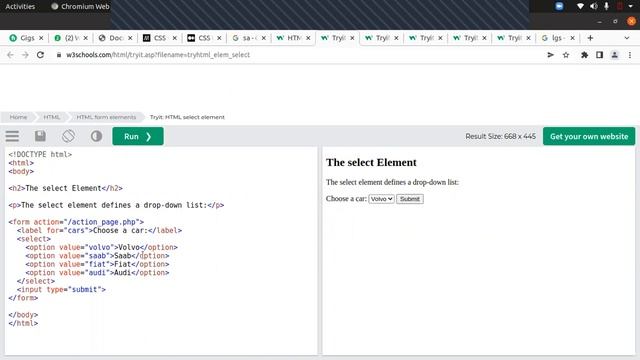This screenshot has height=360, width=640.
Task: Close the HTM tab
Action: [308, 38]
